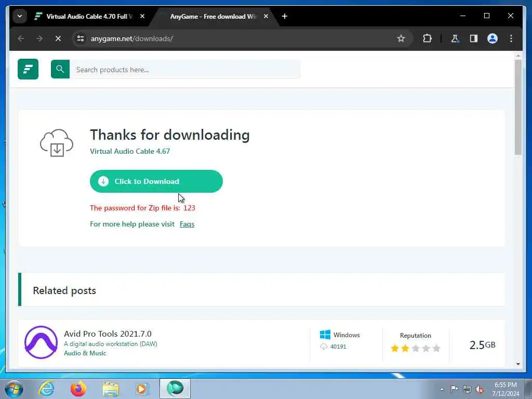Click the green Click to Download button
The height and width of the screenshot is (399, 532).
point(156,181)
